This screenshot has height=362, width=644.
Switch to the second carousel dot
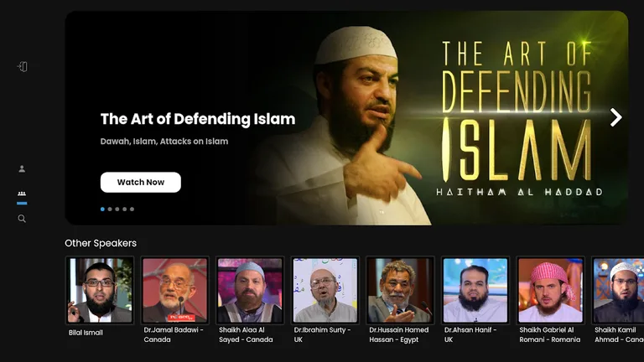point(110,209)
